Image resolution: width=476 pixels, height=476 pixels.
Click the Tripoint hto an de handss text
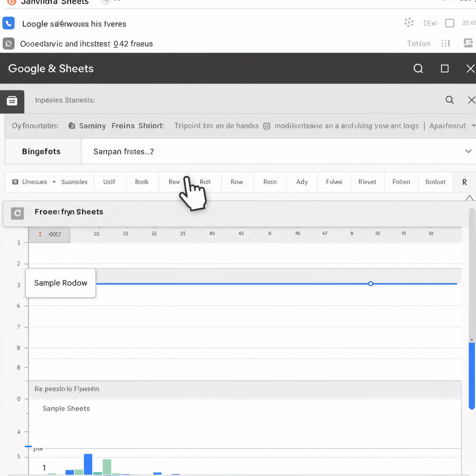pos(217,126)
